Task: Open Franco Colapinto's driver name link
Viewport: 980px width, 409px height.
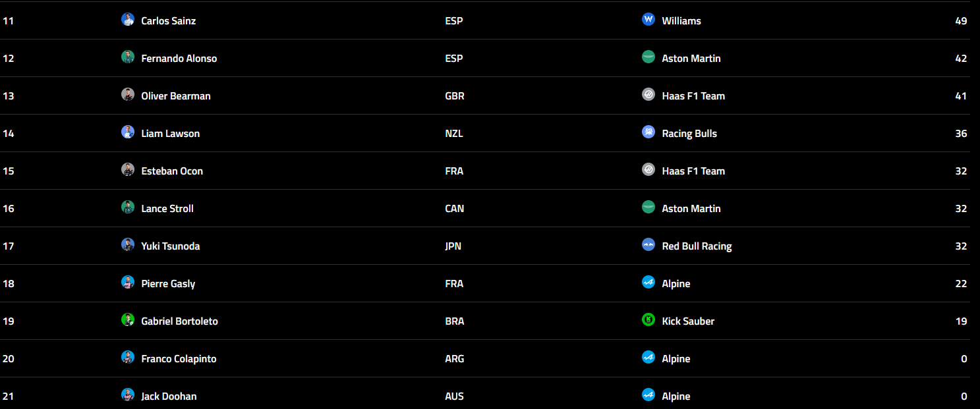Action: point(179,359)
